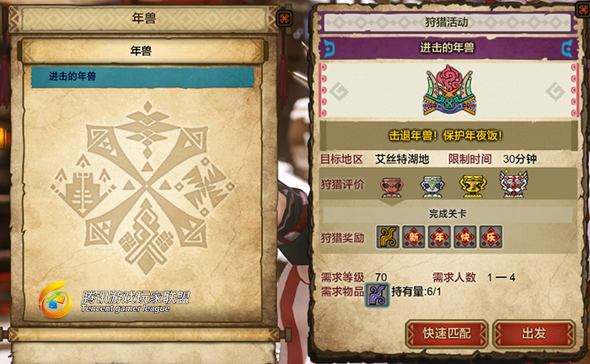This screenshot has height=364, width=590.
Task: Click the 年兽 category header tab
Action: point(142,51)
